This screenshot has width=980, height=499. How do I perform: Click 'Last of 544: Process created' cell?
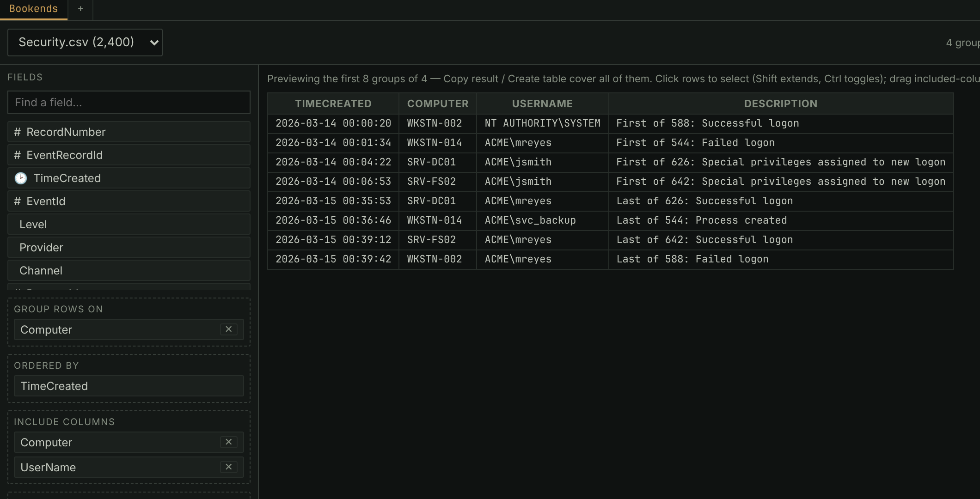click(x=781, y=220)
